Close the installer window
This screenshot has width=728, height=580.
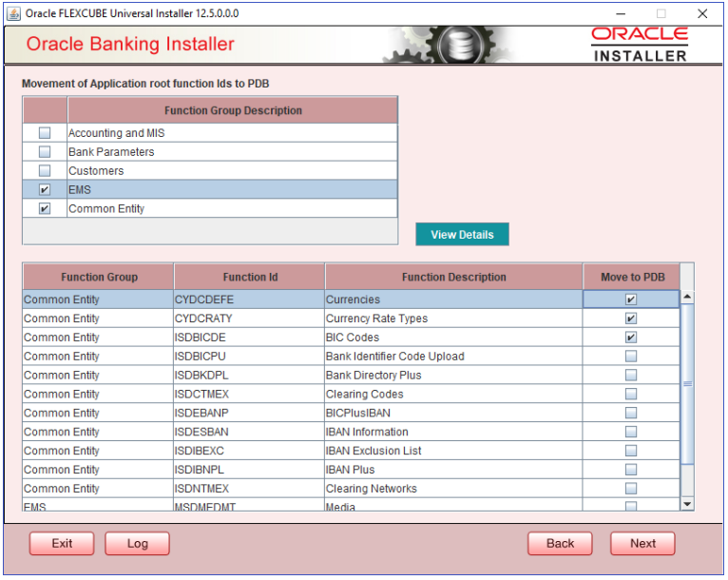702,14
